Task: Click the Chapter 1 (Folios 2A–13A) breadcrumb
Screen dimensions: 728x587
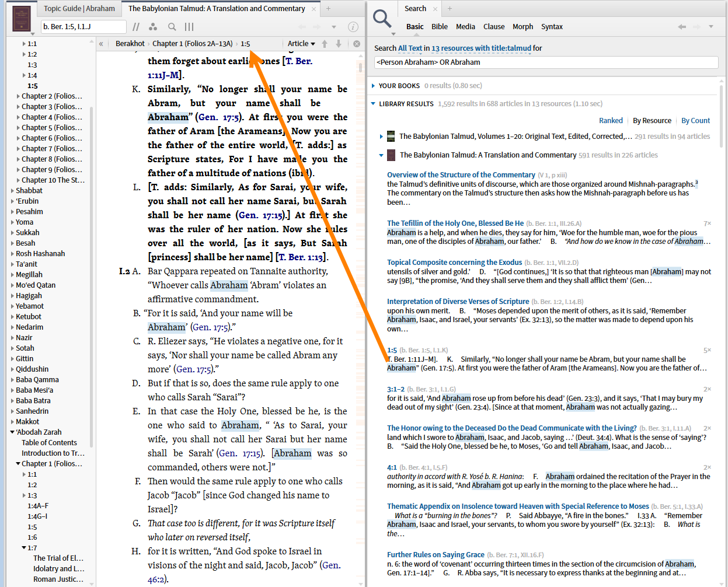Action: click(193, 44)
